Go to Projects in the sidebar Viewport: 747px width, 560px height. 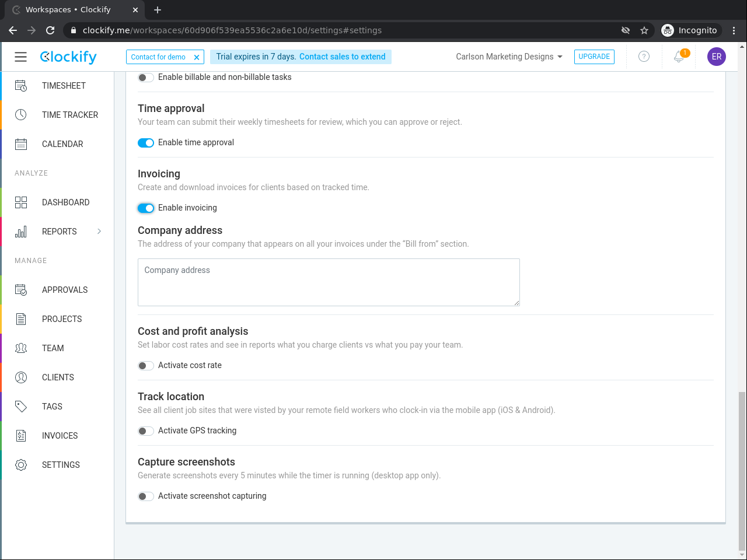coord(62,319)
